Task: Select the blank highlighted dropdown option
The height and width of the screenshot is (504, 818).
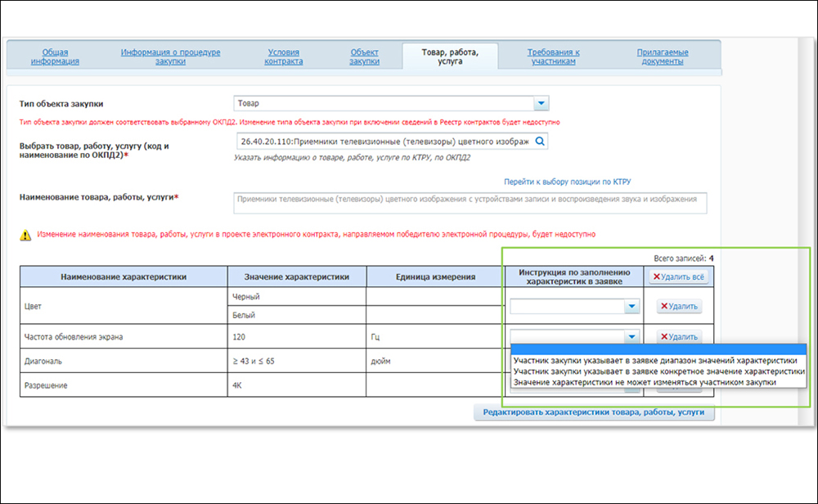Action: tap(654, 349)
